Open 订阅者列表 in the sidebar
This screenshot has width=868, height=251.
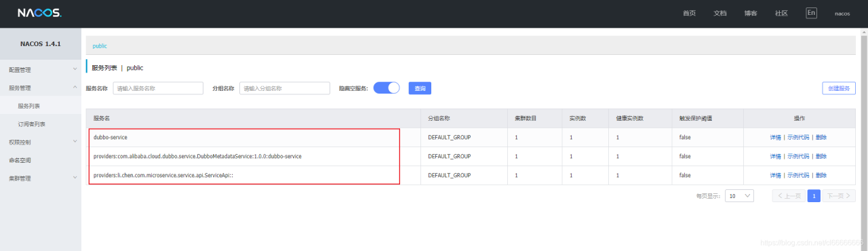click(32, 124)
